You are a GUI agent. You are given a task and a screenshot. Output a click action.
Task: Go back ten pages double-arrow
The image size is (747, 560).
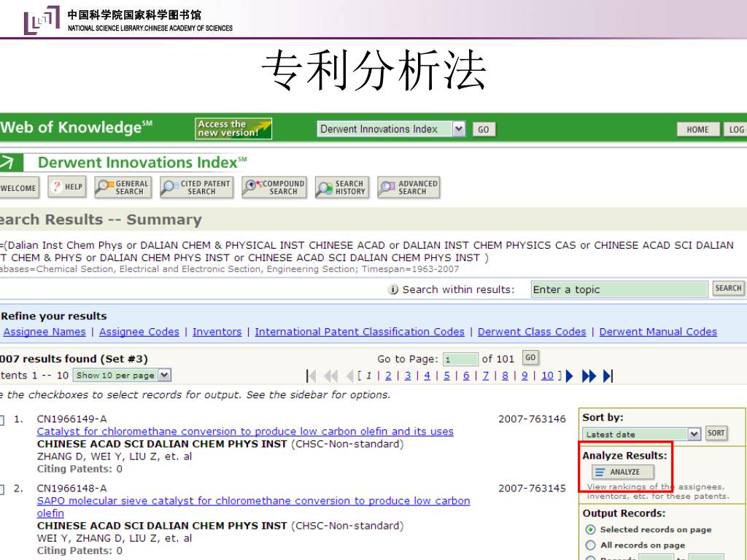330,376
